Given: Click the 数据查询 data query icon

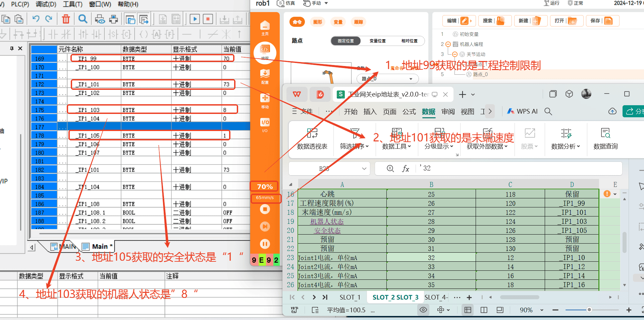Looking at the screenshot, I should (x=605, y=138).
